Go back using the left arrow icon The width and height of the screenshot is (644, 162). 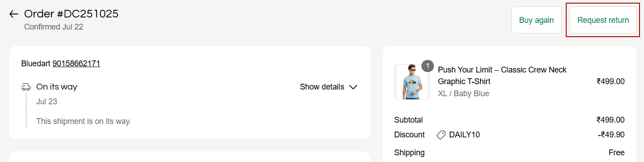tap(14, 14)
